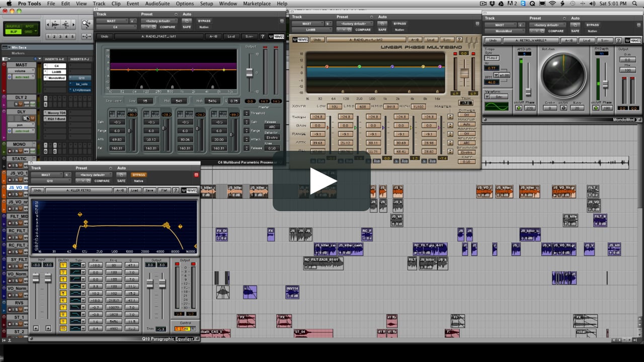
Task: Click the red target button in Q10 window
Action: point(196,174)
